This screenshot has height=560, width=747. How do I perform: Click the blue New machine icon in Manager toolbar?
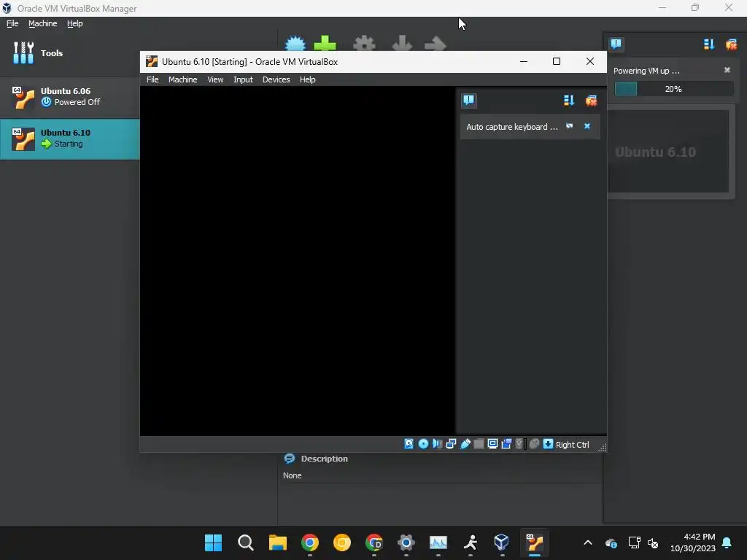(295, 43)
